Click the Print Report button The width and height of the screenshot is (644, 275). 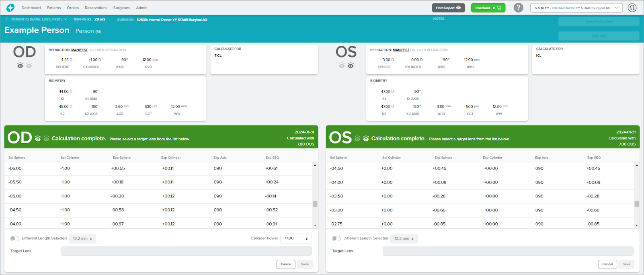coord(448,8)
